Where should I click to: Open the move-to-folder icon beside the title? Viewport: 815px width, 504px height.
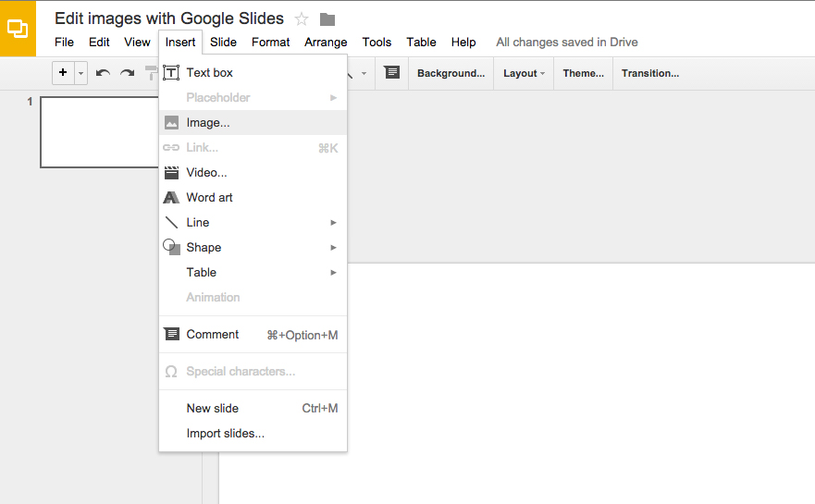(x=327, y=19)
